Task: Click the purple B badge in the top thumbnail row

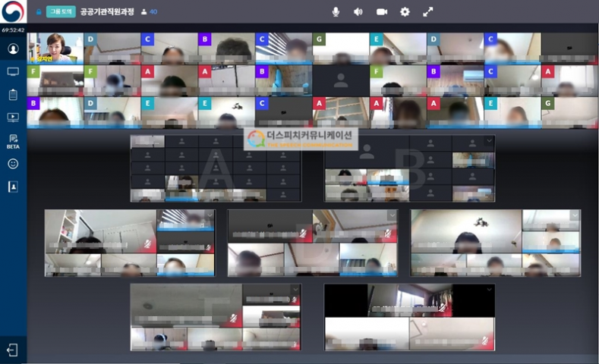Action: click(x=205, y=39)
